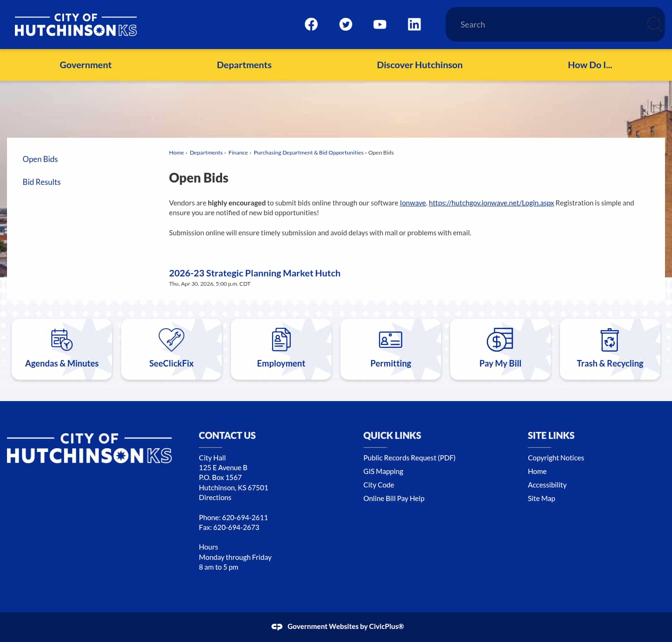Expand the Government navigation menu

pos(85,65)
